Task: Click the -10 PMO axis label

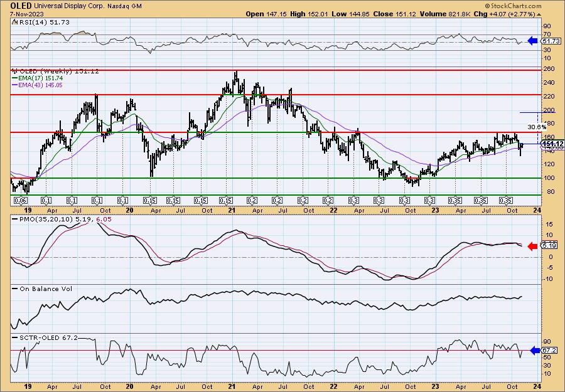Action: [547, 278]
